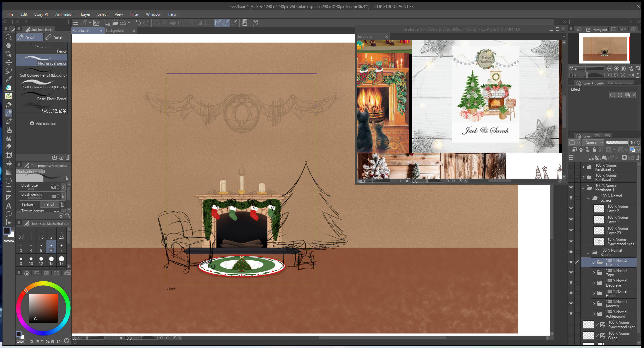The width and height of the screenshot is (644, 348).
Task: Select the Eraser tool
Action: 9,146
